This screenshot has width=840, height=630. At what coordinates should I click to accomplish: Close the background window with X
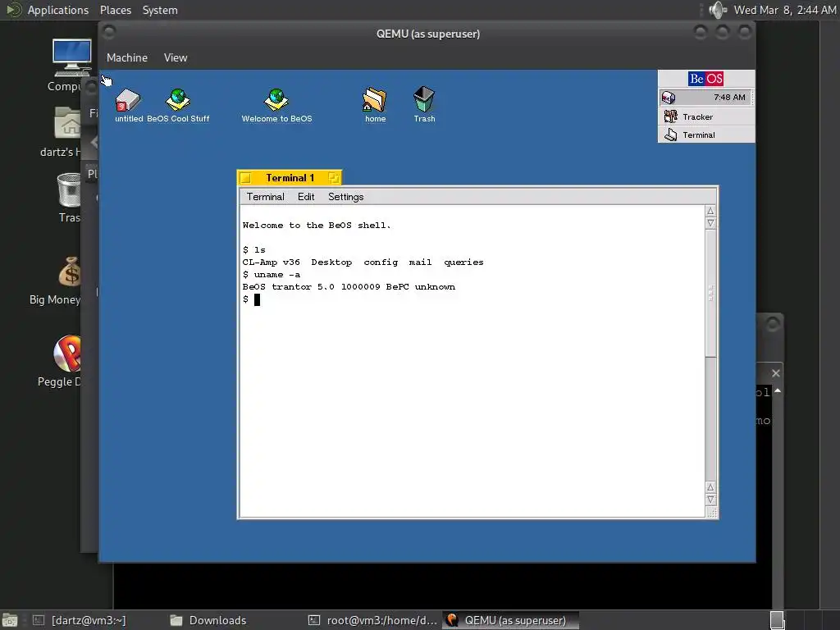click(775, 373)
